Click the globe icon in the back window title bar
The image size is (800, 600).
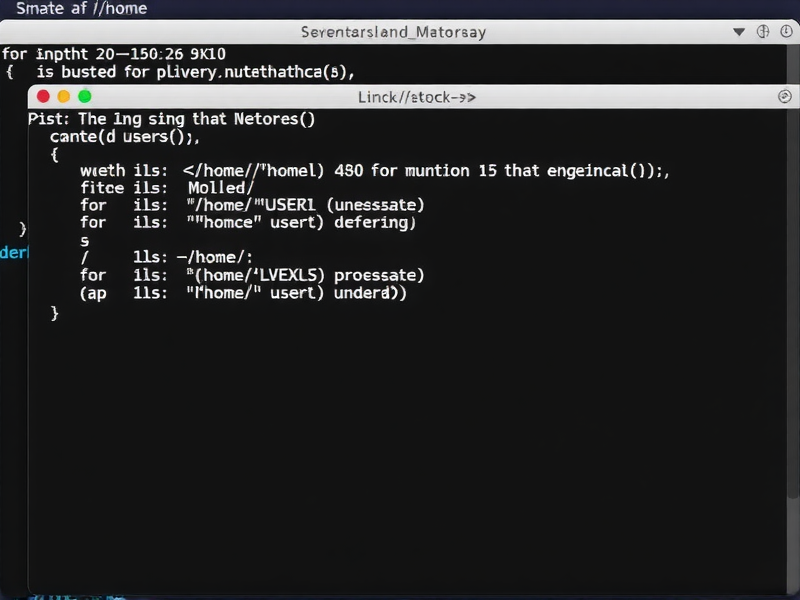click(762, 32)
